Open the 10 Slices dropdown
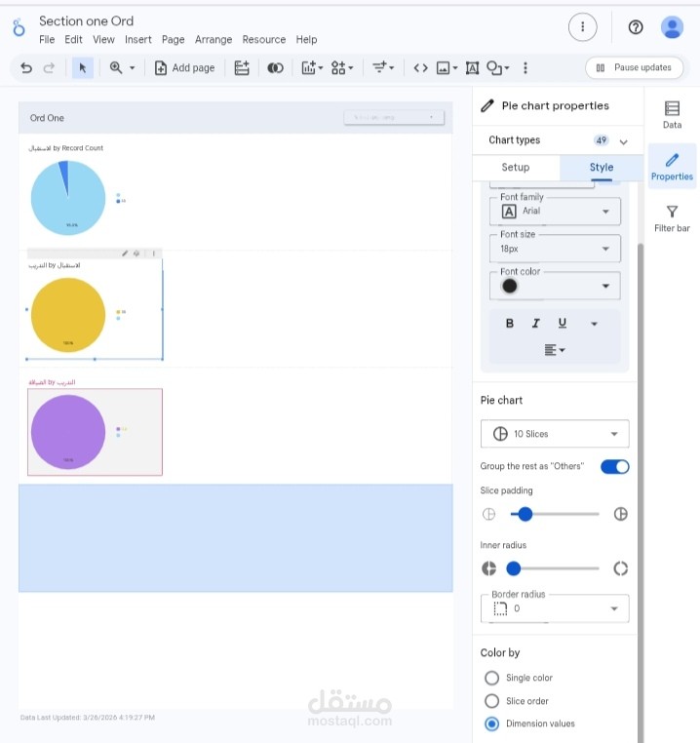700x743 pixels. [555, 434]
